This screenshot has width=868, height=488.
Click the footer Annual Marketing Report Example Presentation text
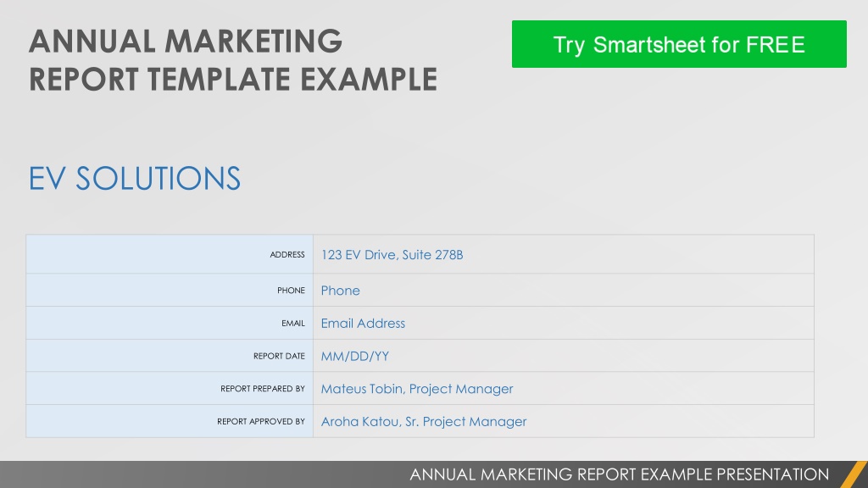click(619, 474)
